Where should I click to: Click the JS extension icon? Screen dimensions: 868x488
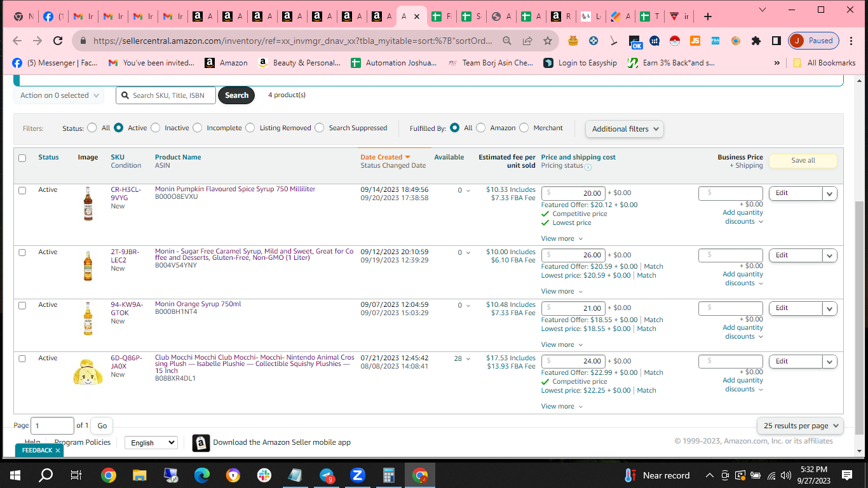tap(695, 41)
